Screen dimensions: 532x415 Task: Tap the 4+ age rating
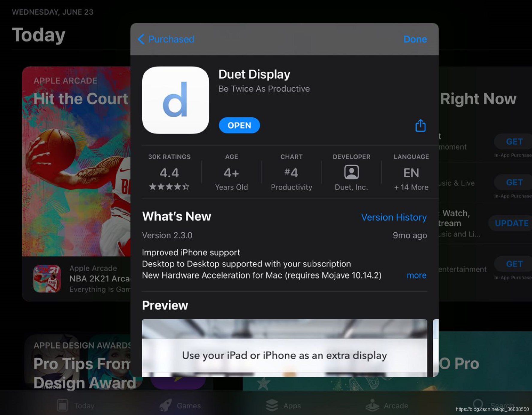click(231, 172)
